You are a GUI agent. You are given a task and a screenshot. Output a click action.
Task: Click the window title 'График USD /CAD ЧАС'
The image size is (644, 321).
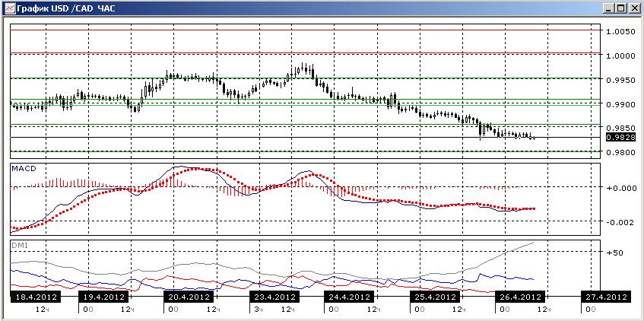click(66, 8)
